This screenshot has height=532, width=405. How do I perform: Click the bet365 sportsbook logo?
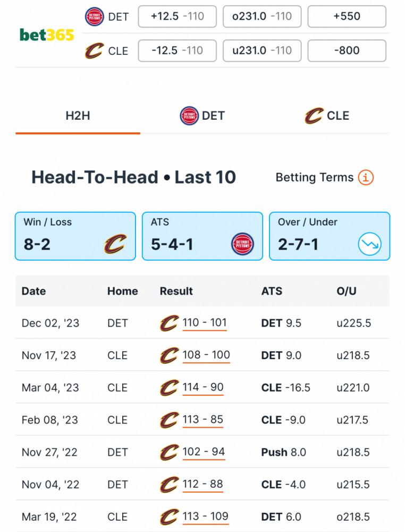coord(47,35)
